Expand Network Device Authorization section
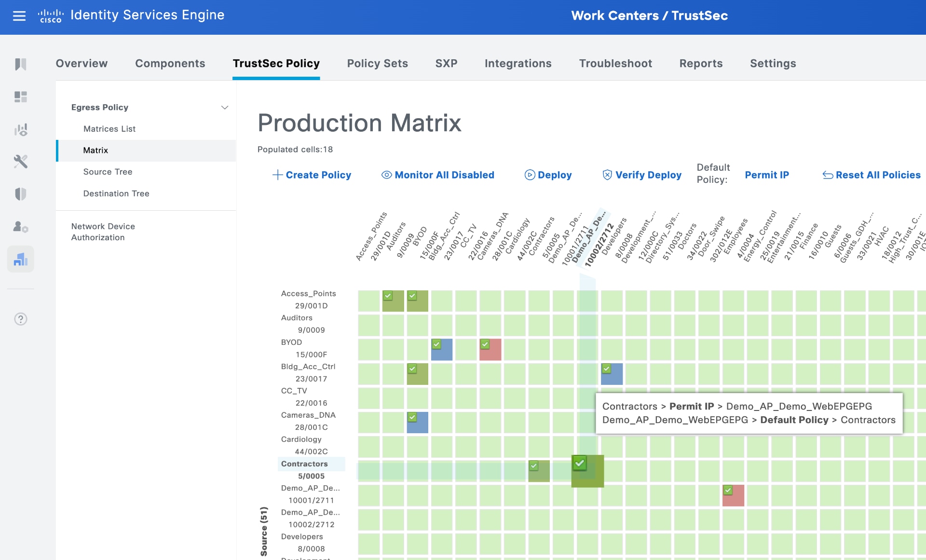Screen dimensions: 926x560 pyautogui.click(x=103, y=232)
